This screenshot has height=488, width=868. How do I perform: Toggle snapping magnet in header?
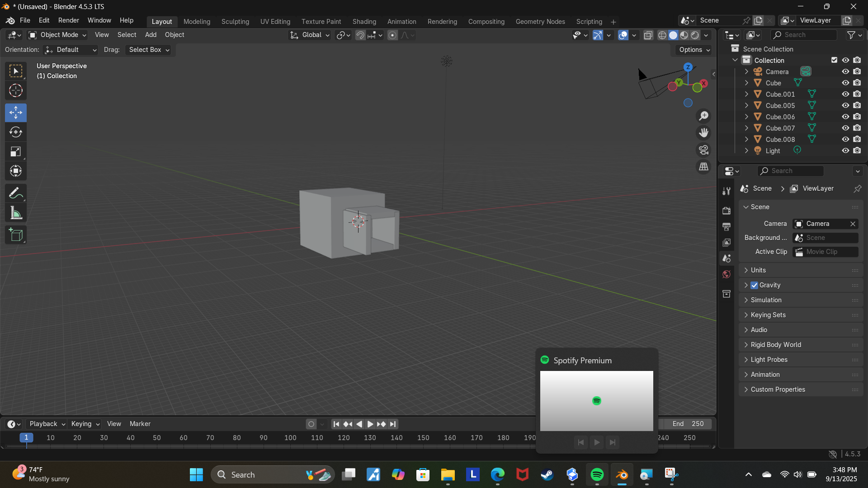[360, 35]
